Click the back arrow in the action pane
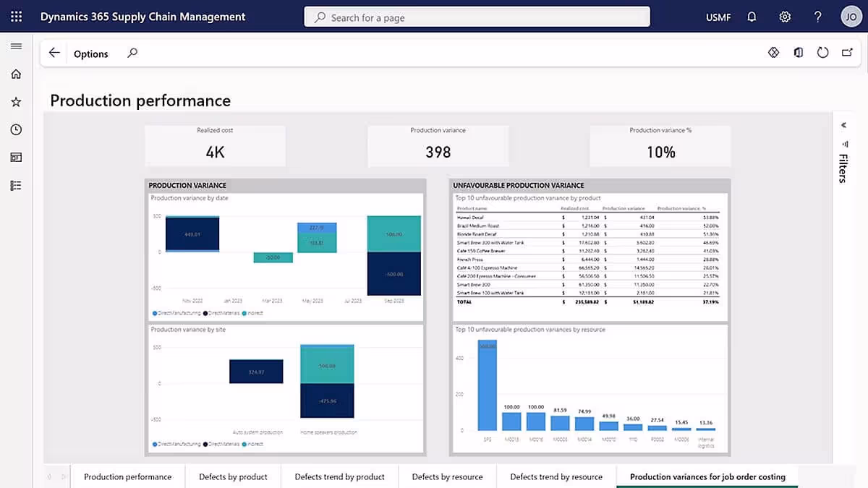 tap(54, 52)
